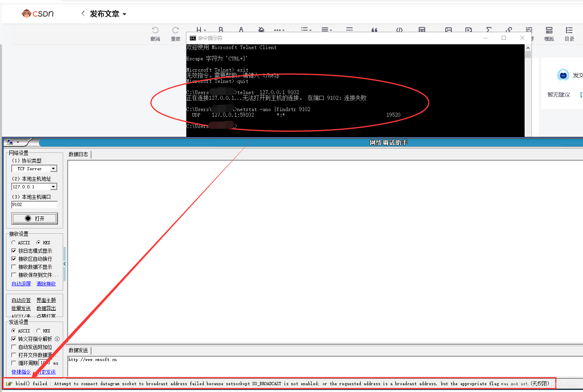The width and height of the screenshot is (583, 392).
Task: Toggle the 按日志模式显示 checkbox
Action: point(14,251)
